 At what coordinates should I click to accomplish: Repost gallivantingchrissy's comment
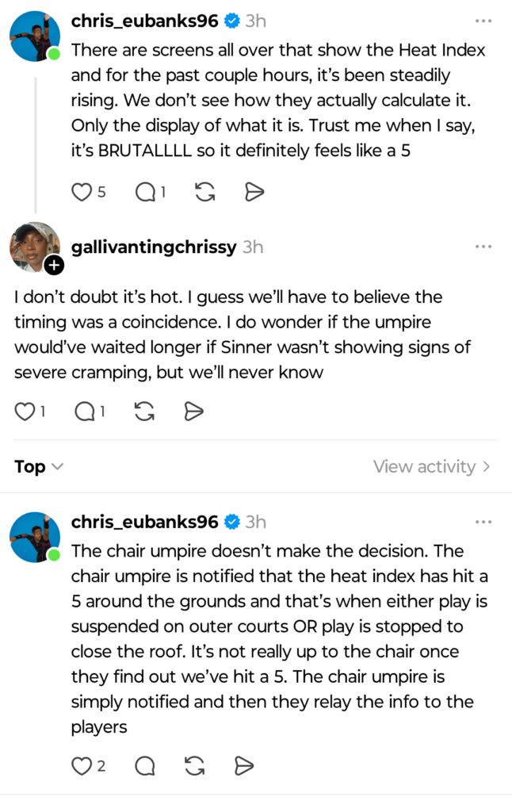143,411
